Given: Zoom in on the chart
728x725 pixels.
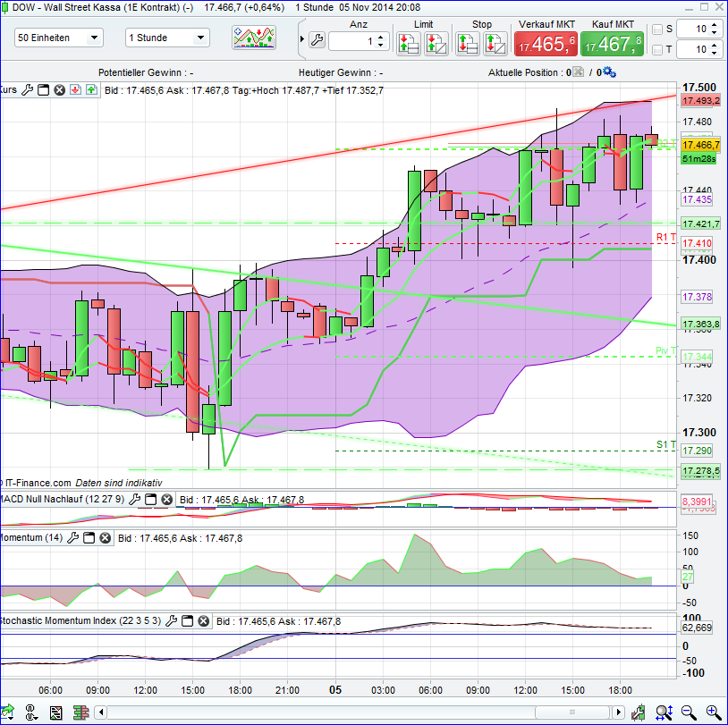Looking at the screenshot, I should (712, 712).
